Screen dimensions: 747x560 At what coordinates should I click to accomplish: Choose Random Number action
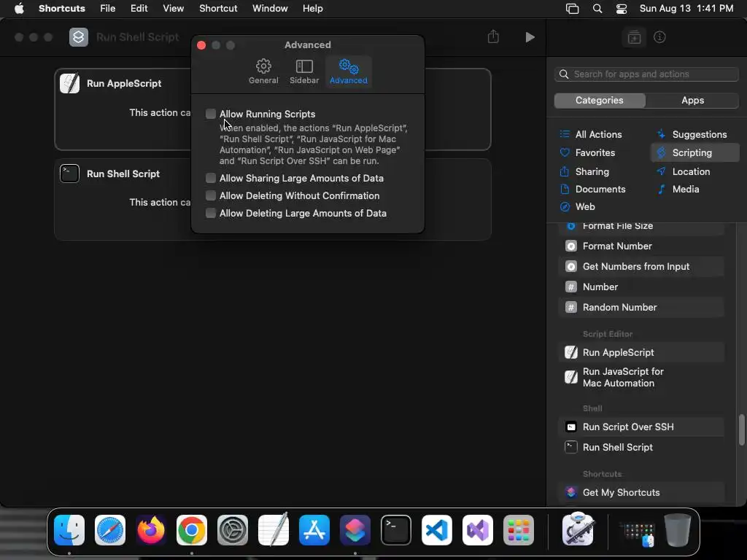tap(641, 308)
